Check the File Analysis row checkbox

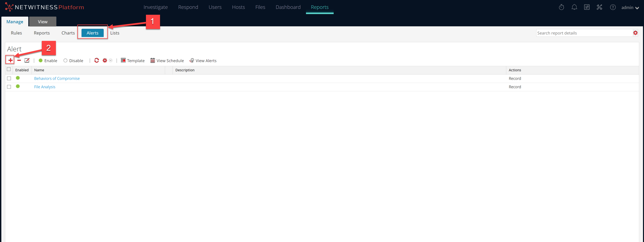(x=9, y=87)
